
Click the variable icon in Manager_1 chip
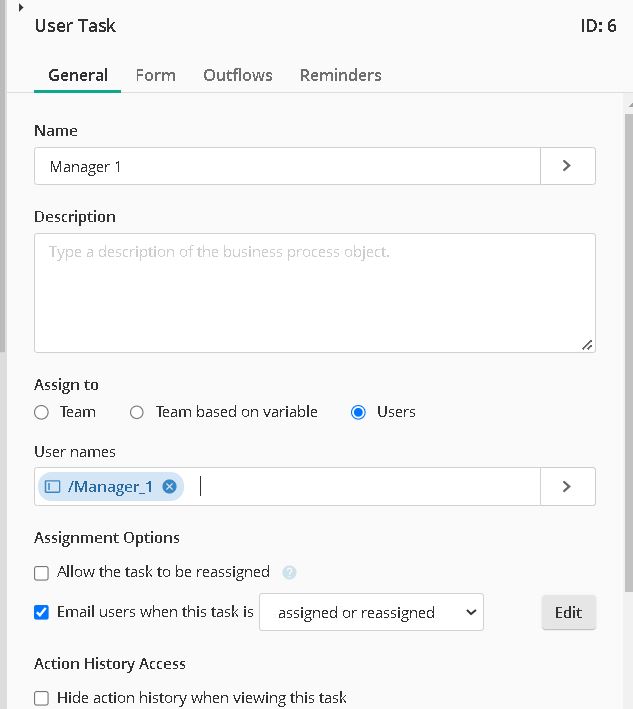click(x=52, y=487)
